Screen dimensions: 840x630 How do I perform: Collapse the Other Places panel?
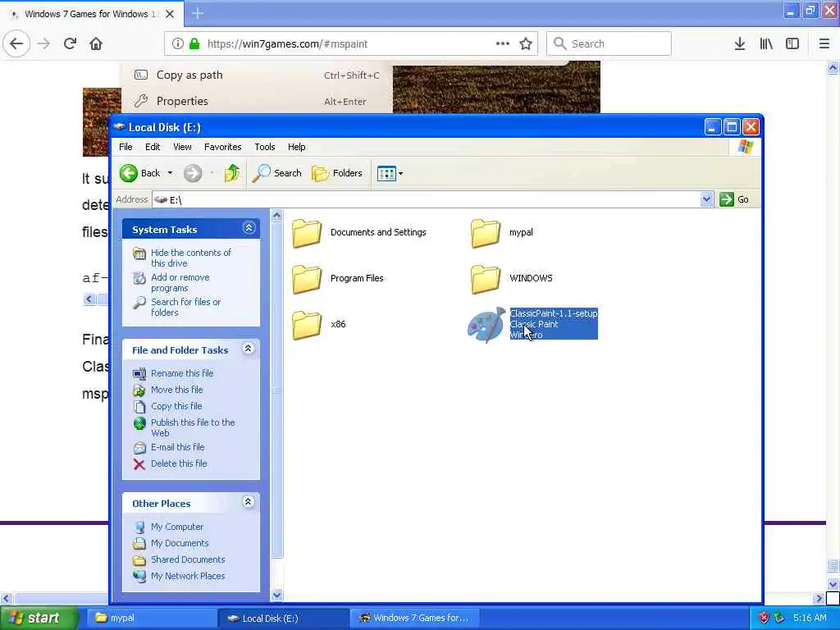tap(248, 502)
